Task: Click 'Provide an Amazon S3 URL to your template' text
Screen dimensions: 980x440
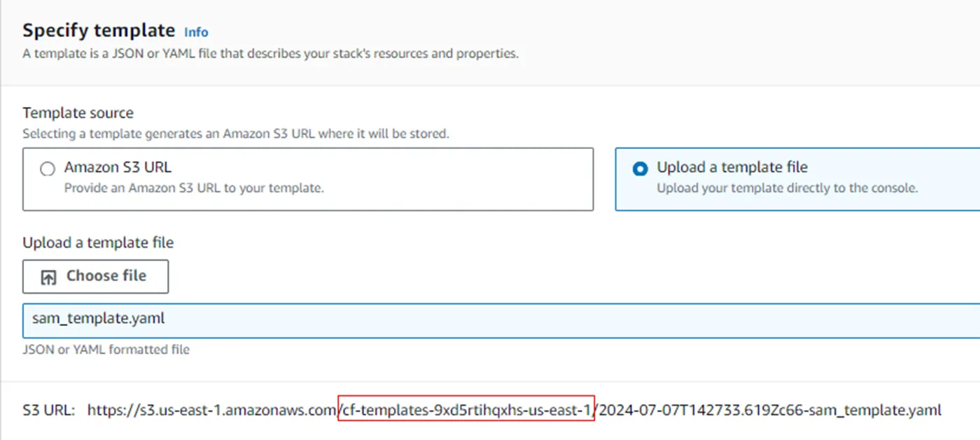Action: tap(194, 188)
